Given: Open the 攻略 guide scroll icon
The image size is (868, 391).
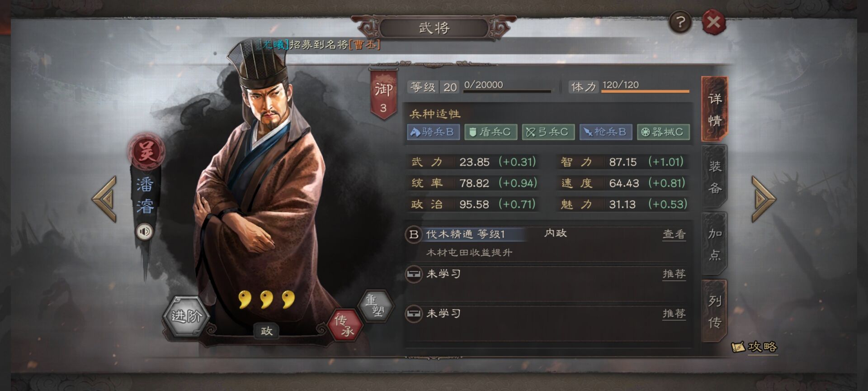Looking at the screenshot, I should tap(754, 347).
